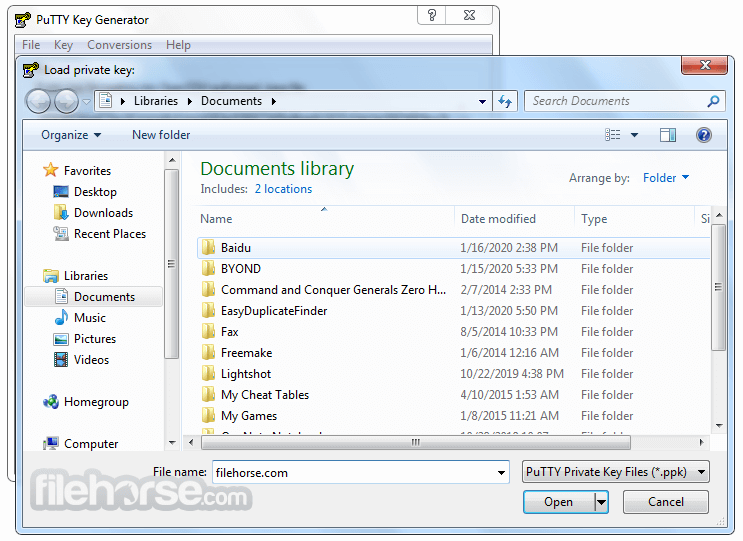Click the sidebar navigation scrollbar thumb
Screen dimensions: 743x541
point(172,264)
